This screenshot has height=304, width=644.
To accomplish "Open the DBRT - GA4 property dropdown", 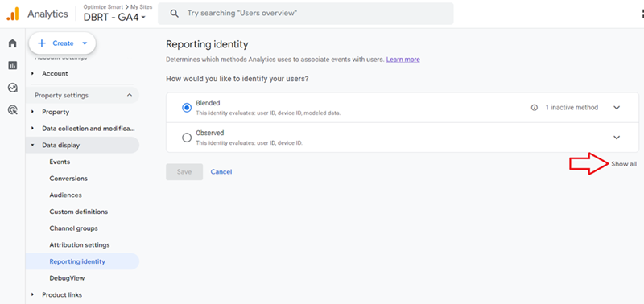I will (x=114, y=17).
